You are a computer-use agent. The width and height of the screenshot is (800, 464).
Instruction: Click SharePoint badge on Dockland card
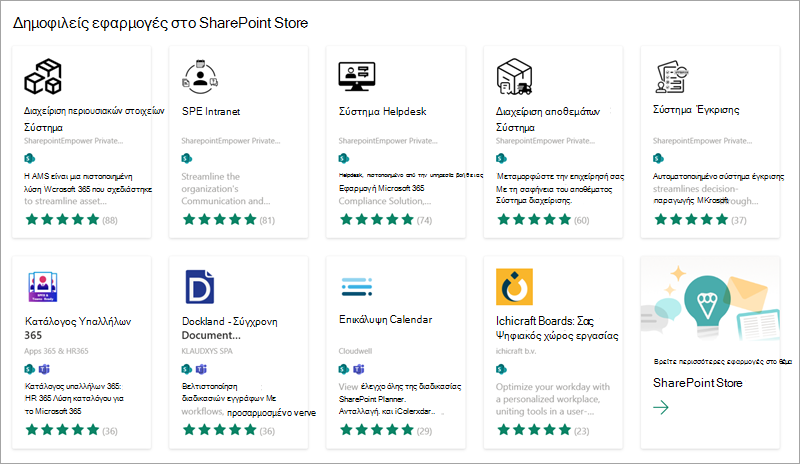[187, 369]
